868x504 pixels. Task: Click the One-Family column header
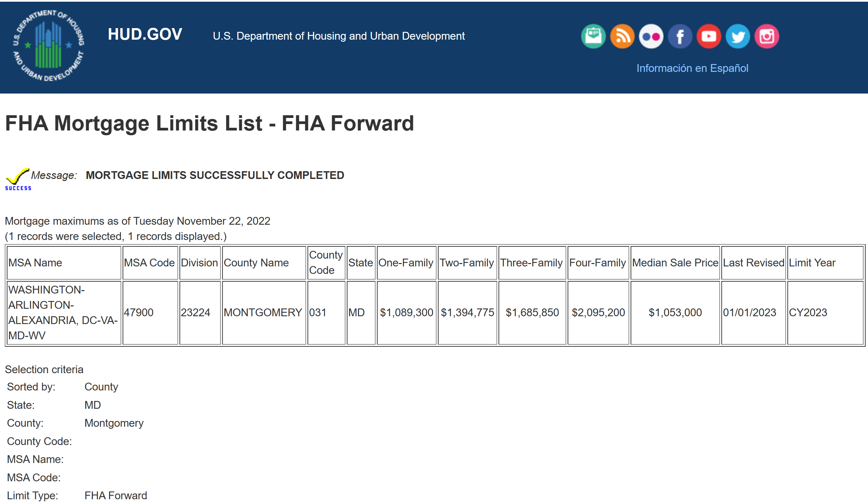[406, 263]
